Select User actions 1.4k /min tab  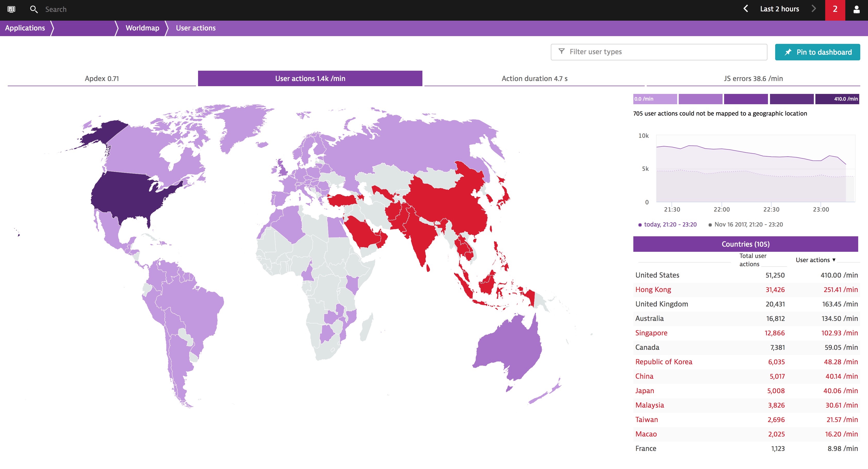[310, 79]
